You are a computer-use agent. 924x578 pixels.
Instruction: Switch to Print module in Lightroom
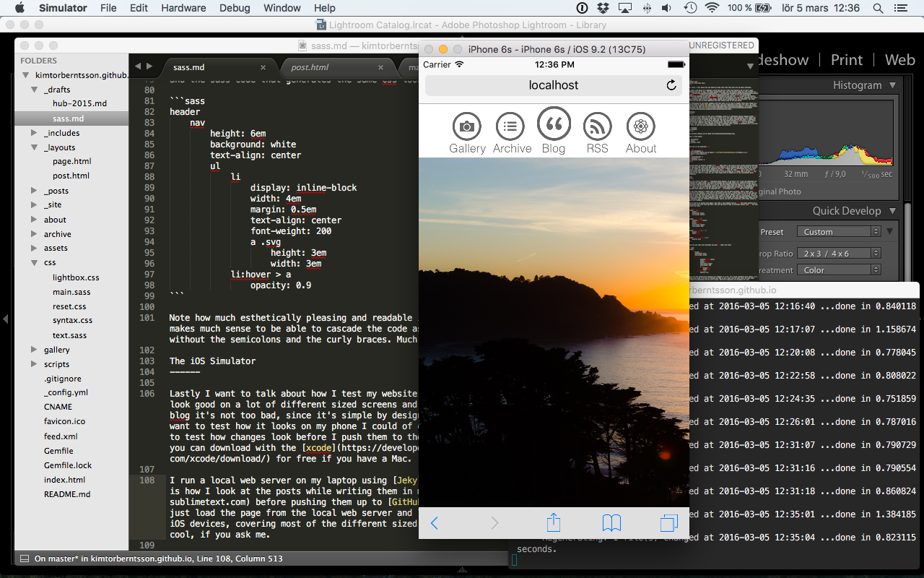point(847,60)
